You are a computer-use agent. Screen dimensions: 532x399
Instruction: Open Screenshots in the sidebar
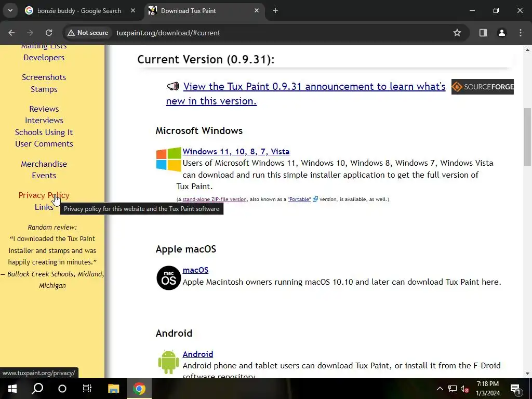(x=44, y=77)
